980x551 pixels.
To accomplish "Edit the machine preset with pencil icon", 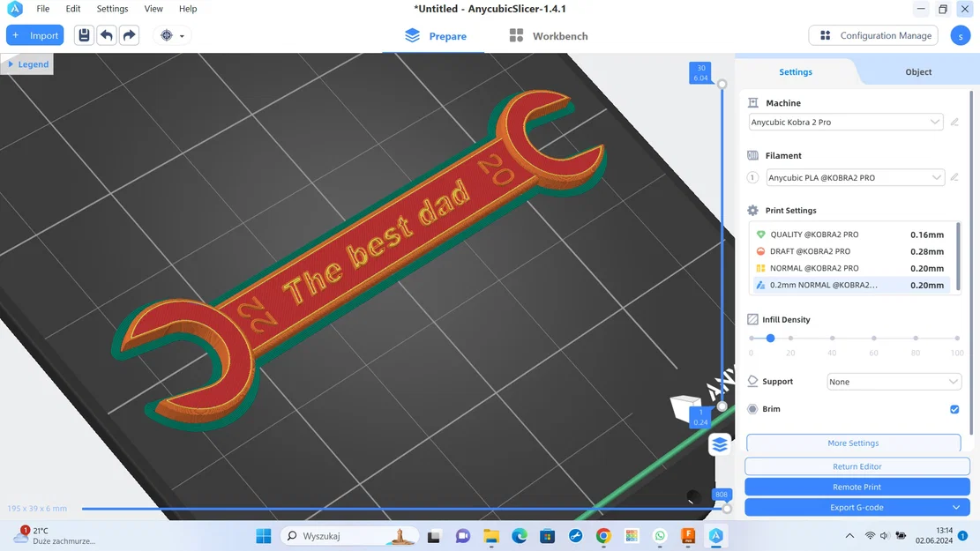I will 954,122.
